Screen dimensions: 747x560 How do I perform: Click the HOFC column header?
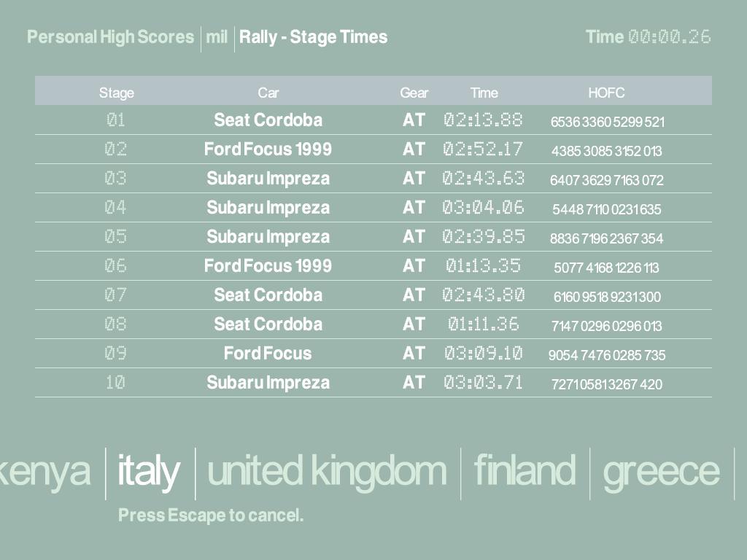click(606, 93)
